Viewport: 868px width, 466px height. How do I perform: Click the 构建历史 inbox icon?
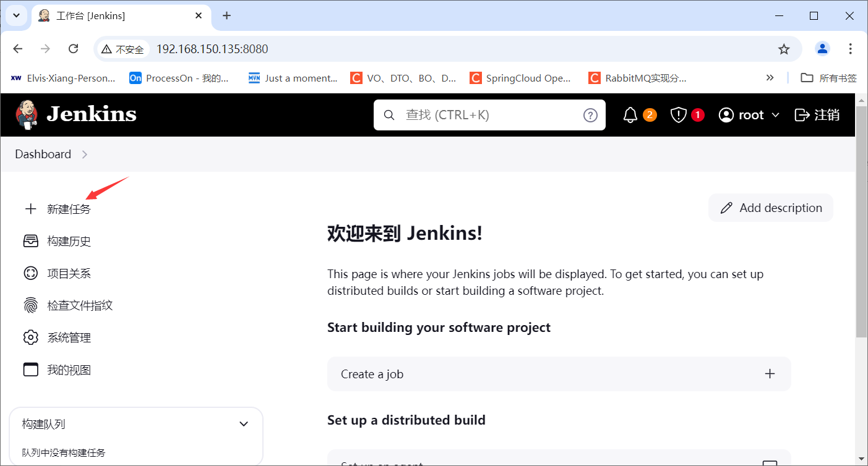30,241
